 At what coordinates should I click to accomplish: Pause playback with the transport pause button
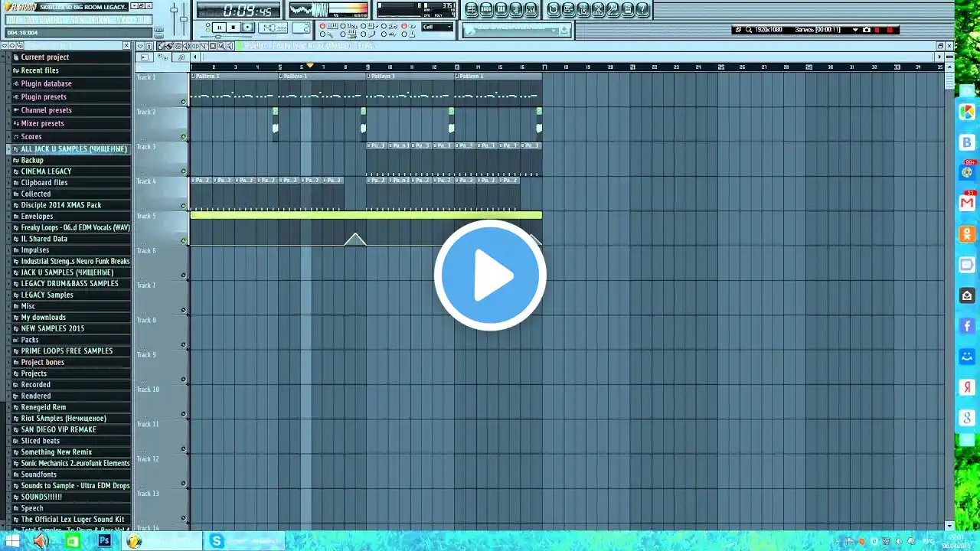click(219, 28)
